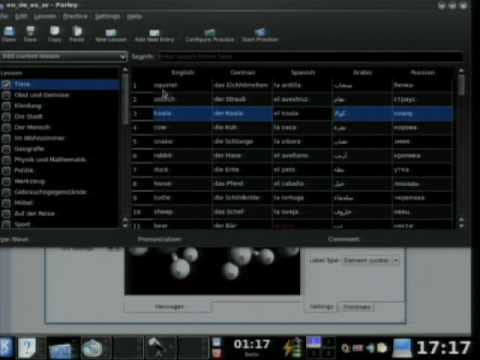Click the pager desktop switcher in taskbar

click(x=321, y=348)
